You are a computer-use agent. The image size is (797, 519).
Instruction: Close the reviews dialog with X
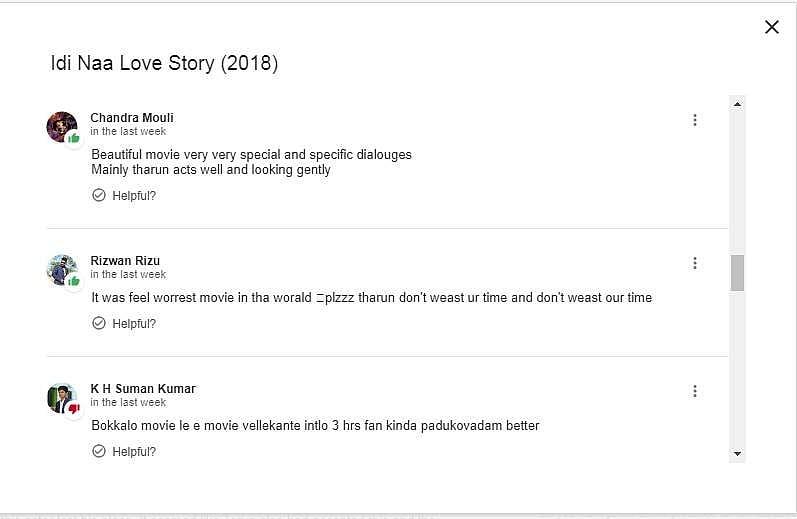tap(771, 27)
